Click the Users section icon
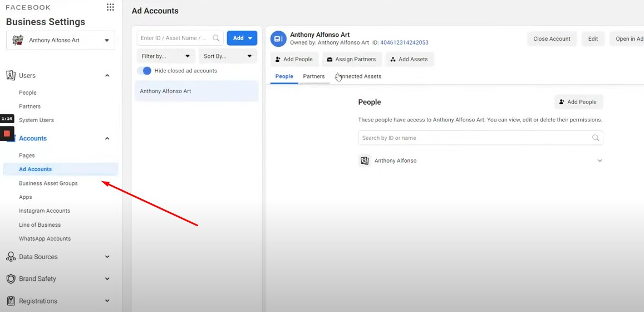This screenshot has height=312, width=644. [x=11, y=76]
